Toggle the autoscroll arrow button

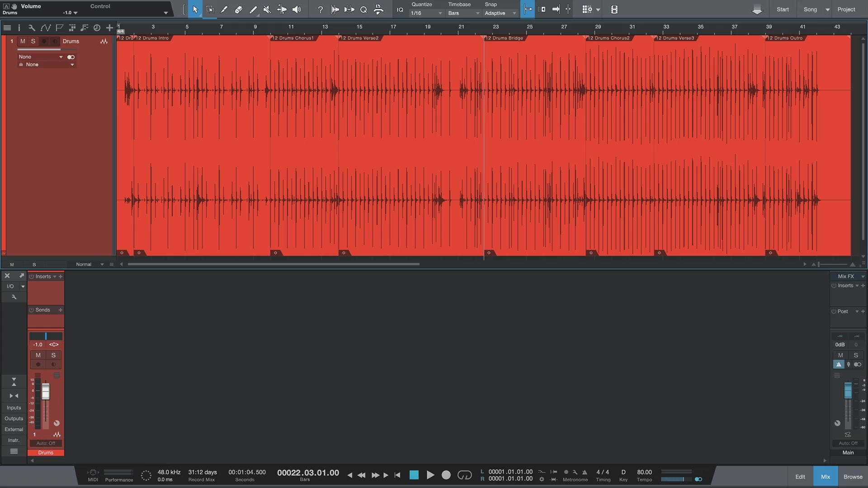[556, 9]
